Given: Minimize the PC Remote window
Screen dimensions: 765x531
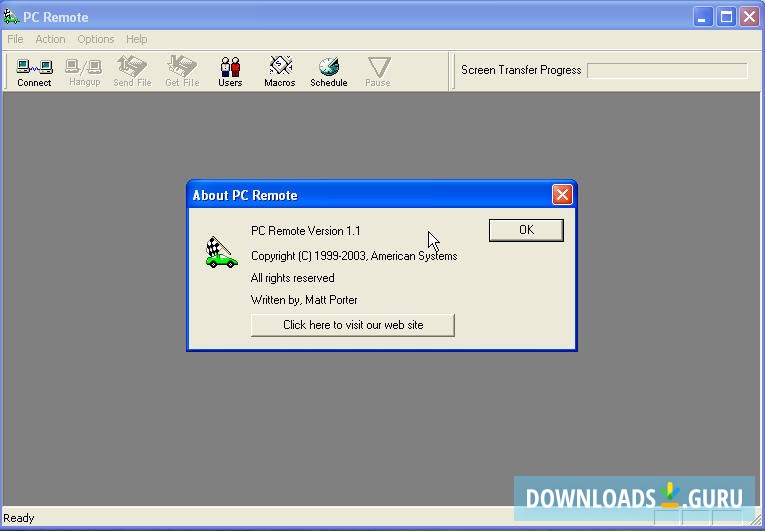Looking at the screenshot, I should pos(703,17).
